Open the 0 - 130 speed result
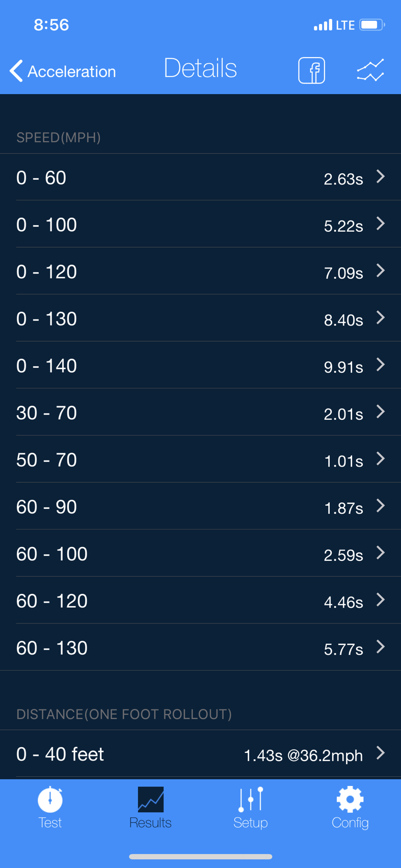The height and width of the screenshot is (868, 401). [200, 318]
